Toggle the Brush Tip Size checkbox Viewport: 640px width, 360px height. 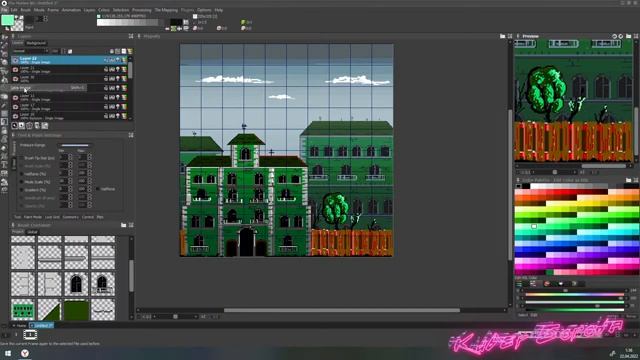tap(22, 158)
